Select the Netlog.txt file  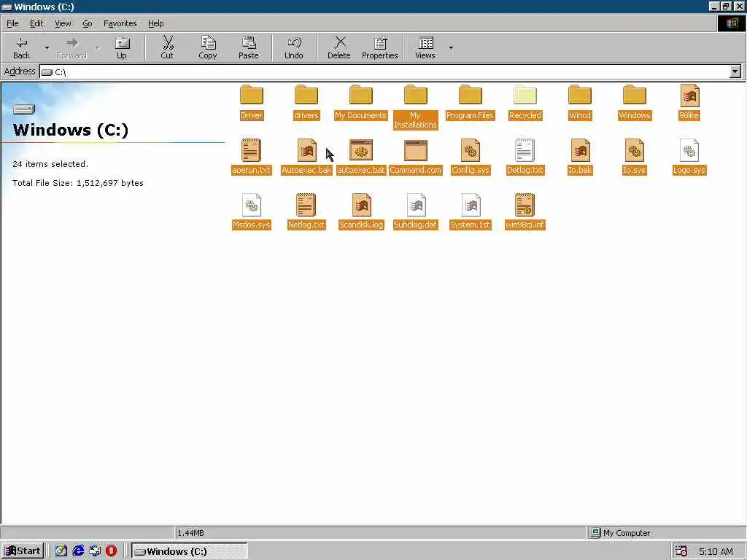[x=306, y=205]
